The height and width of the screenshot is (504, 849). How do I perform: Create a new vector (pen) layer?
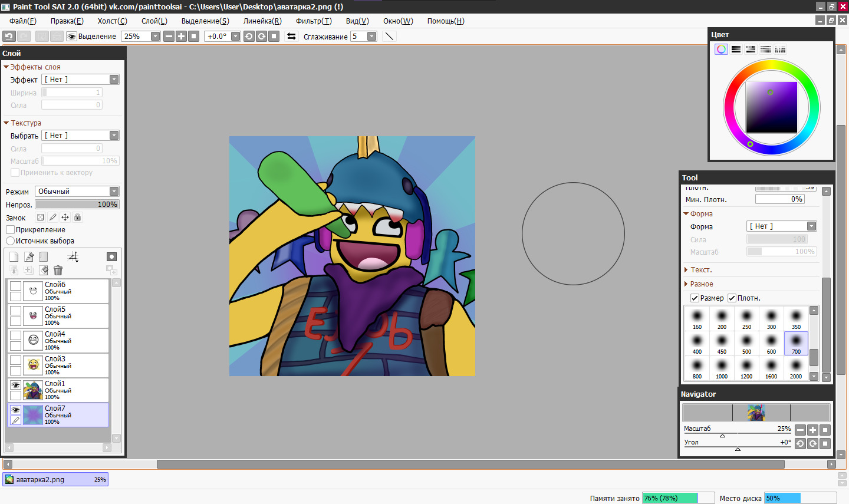point(29,257)
